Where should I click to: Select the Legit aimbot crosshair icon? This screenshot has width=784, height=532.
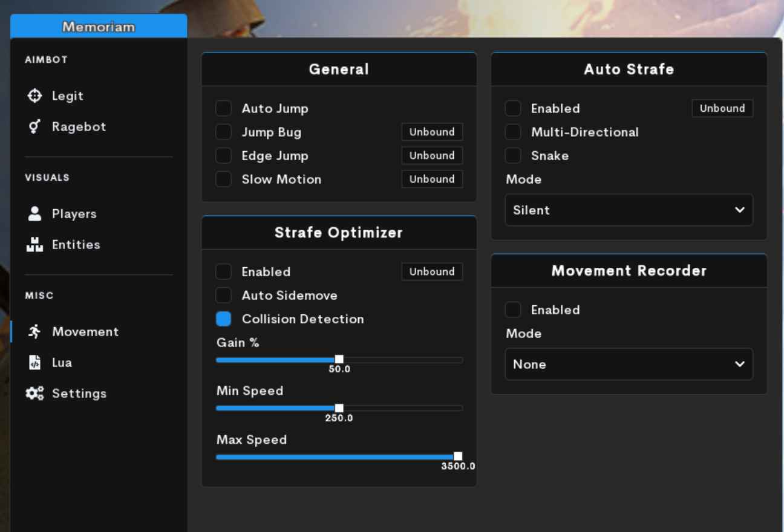34,96
